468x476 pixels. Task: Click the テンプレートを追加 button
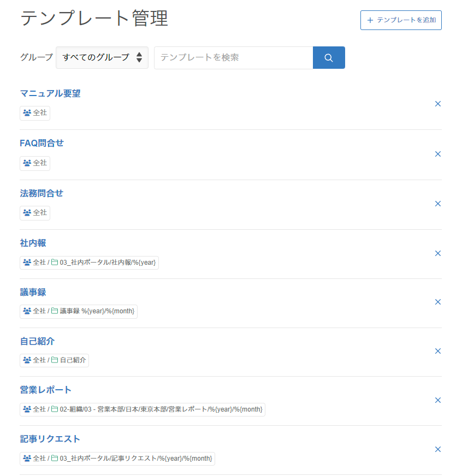coord(401,20)
